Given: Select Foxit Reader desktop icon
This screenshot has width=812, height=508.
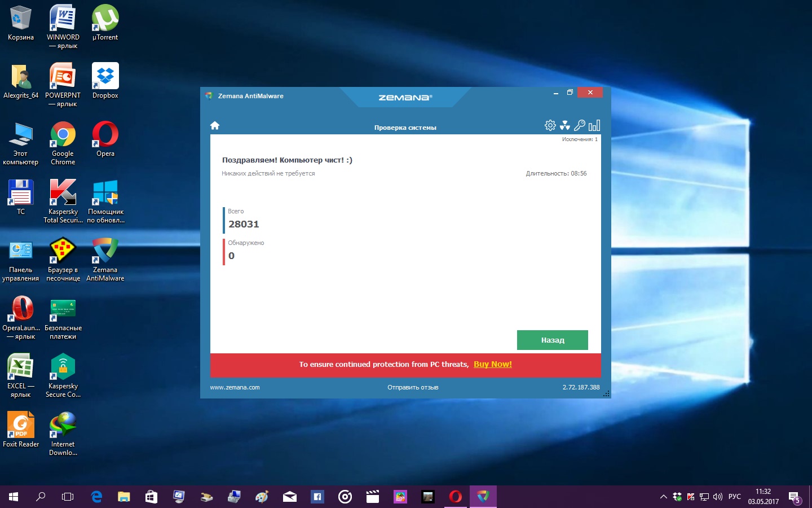Looking at the screenshot, I should tap(21, 430).
